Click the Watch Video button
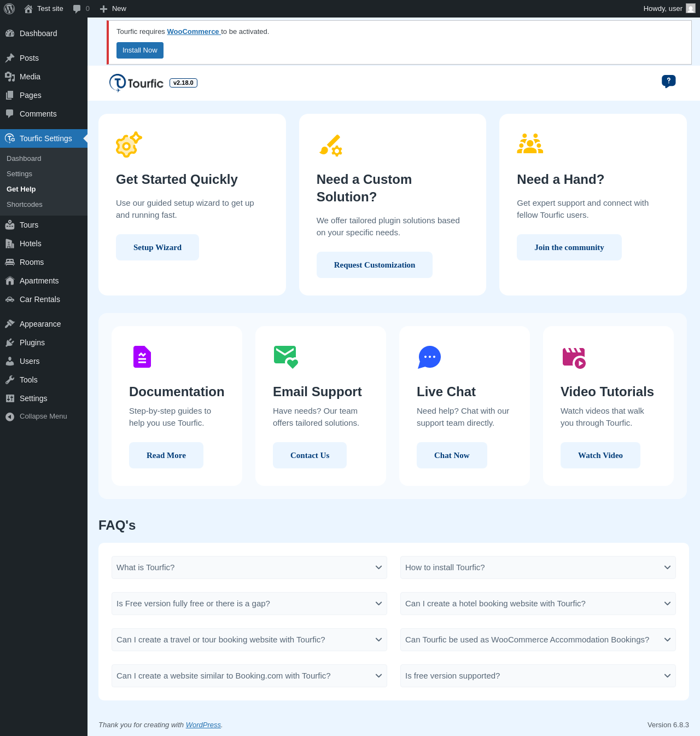 [600, 455]
